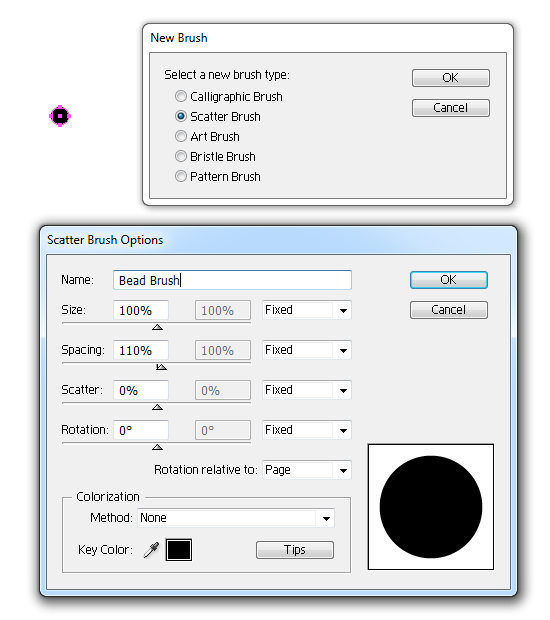Click the Scatter 0% input field
550x620 pixels.
(141, 390)
